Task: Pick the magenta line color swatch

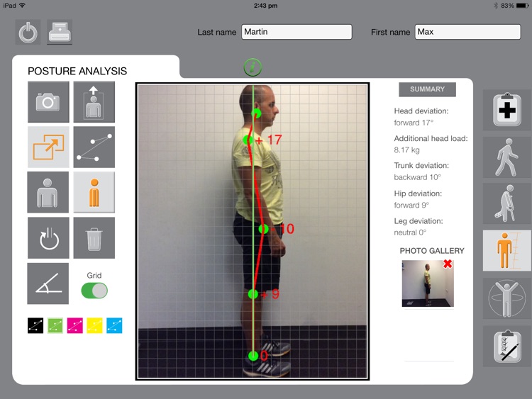Action: click(75, 325)
